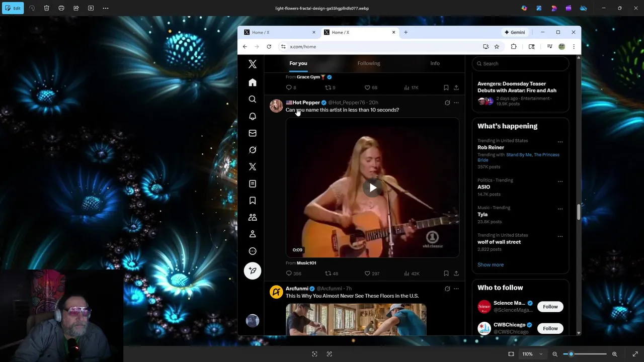Close the first Home / X tab

(313, 32)
